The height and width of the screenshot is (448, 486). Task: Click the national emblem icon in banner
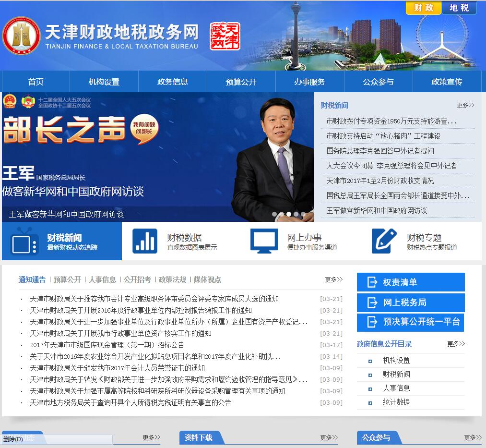click(x=10, y=101)
